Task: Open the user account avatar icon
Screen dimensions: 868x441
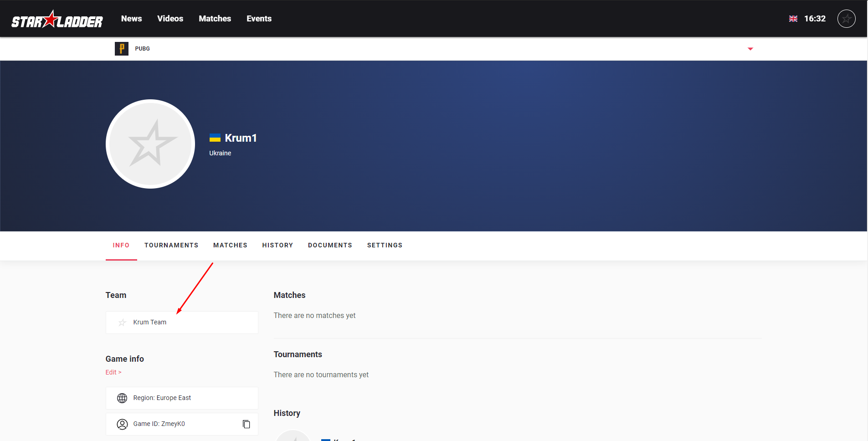Action: [846, 19]
